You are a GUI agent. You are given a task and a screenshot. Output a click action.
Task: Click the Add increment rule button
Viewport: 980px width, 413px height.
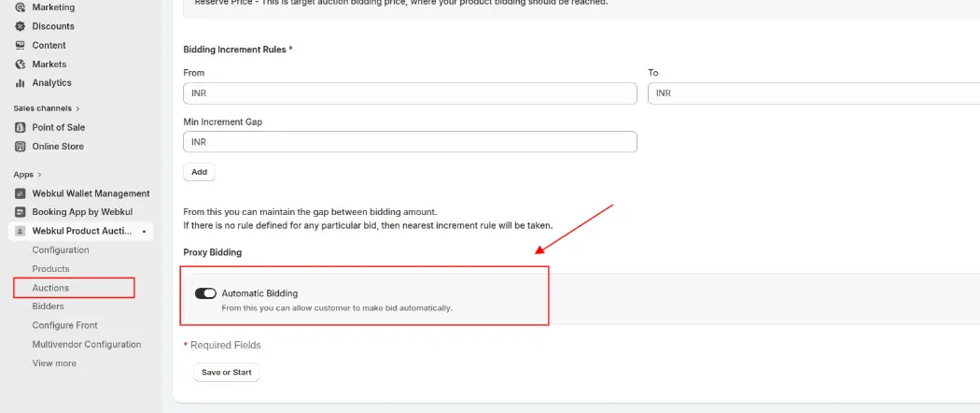200,172
